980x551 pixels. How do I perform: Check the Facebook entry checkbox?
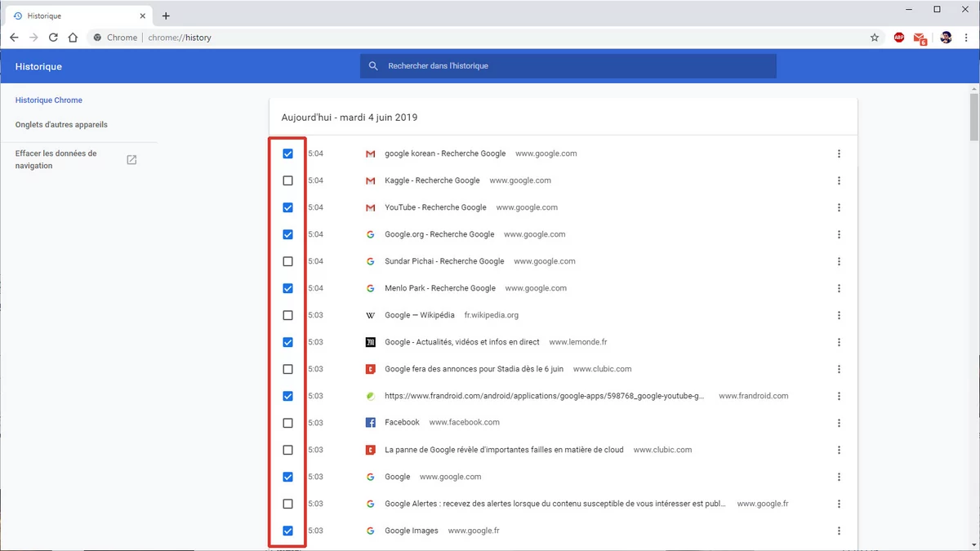[287, 423]
